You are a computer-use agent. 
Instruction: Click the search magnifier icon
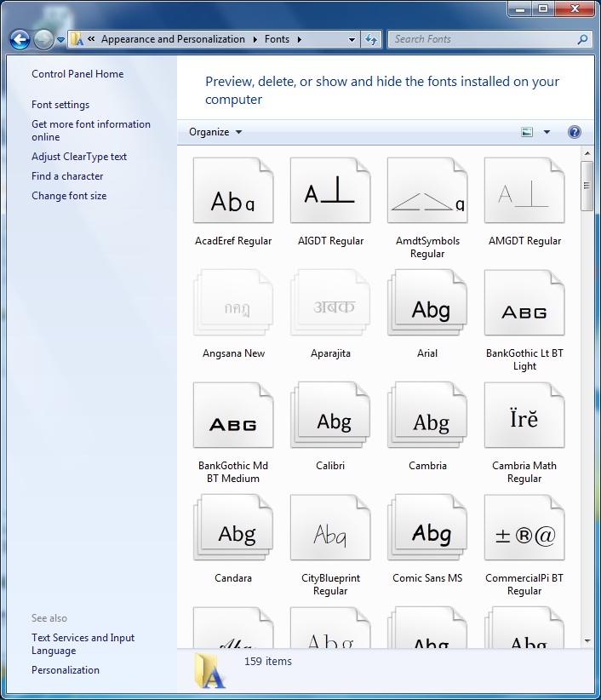(x=582, y=39)
